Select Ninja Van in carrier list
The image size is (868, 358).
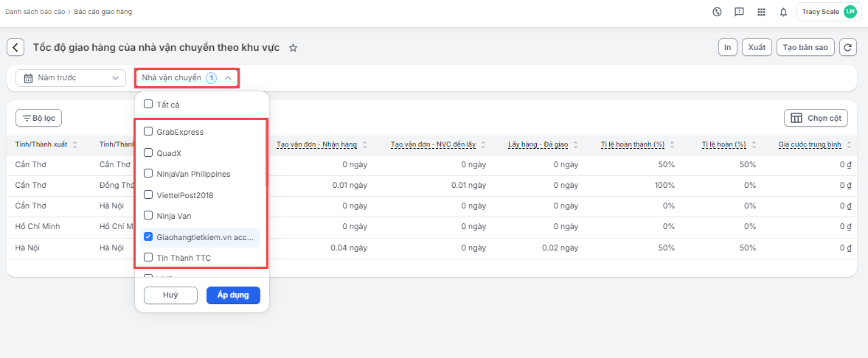coord(148,216)
